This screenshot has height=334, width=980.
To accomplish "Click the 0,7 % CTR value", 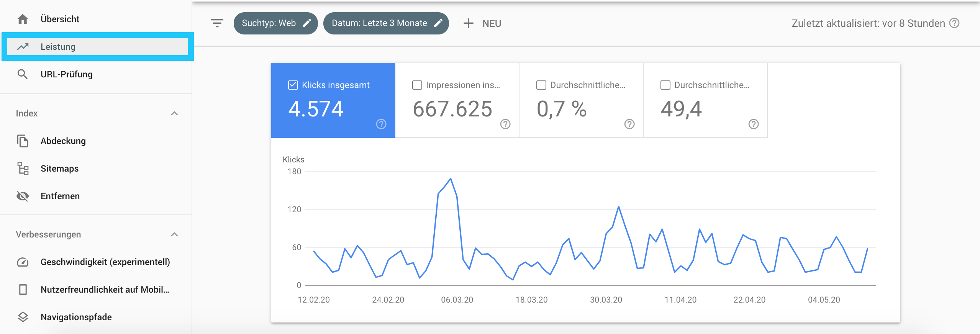I will point(562,109).
